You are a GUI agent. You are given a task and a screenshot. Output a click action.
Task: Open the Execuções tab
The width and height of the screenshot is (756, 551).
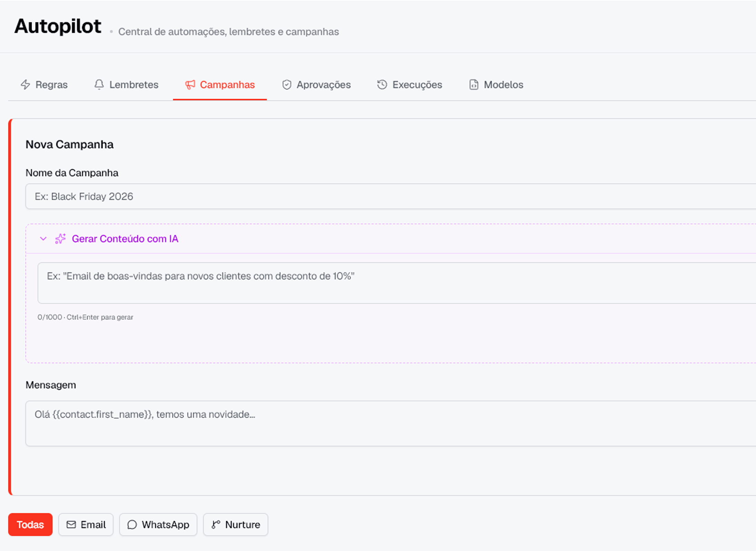409,85
